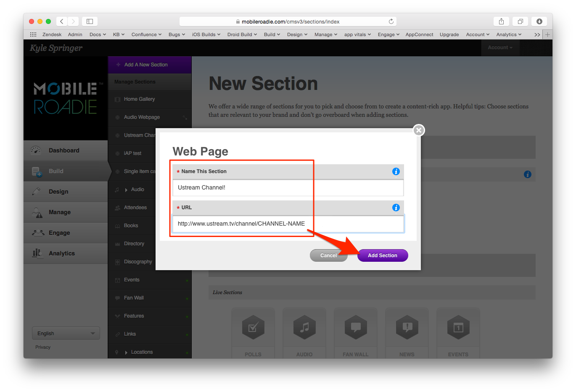Image resolution: width=576 pixels, height=392 pixels.
Task: Click the info icon beside Name This Section
Action: pyautogui.click(x=396, y=171)
